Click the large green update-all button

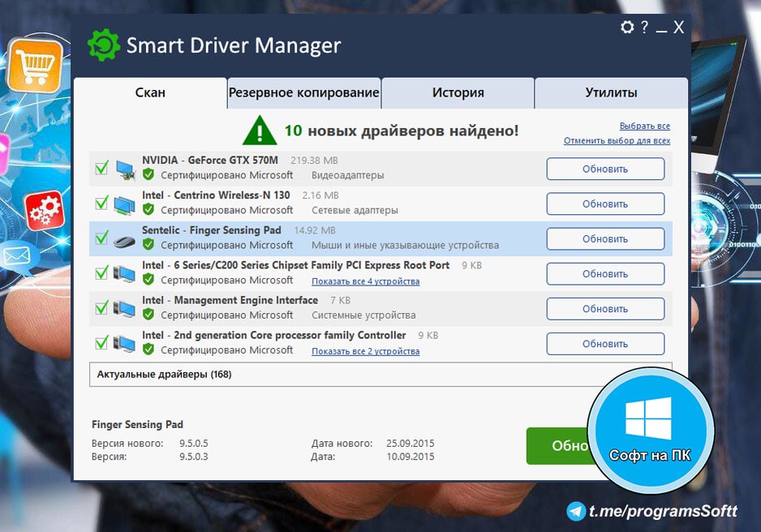558,446
